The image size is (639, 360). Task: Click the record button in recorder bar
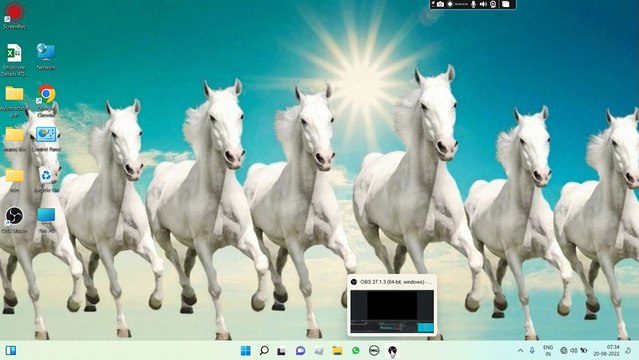[x=450, y=4]
